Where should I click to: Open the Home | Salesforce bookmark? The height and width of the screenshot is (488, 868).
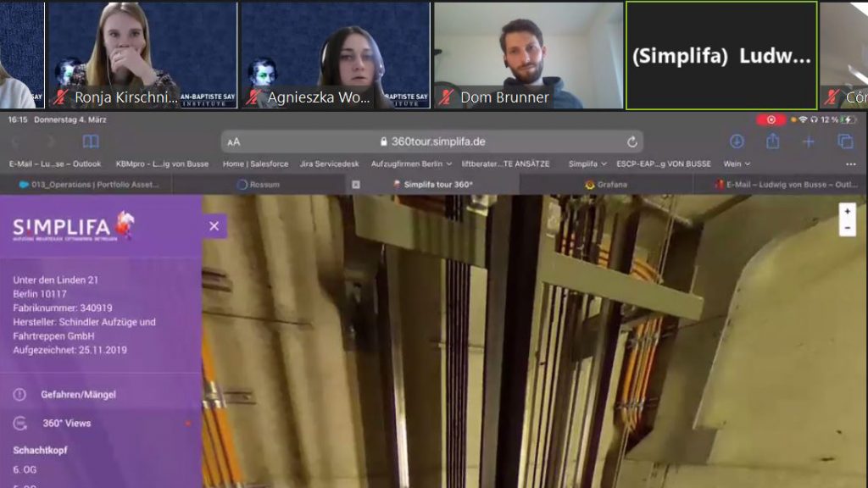(x=255, y=164)
